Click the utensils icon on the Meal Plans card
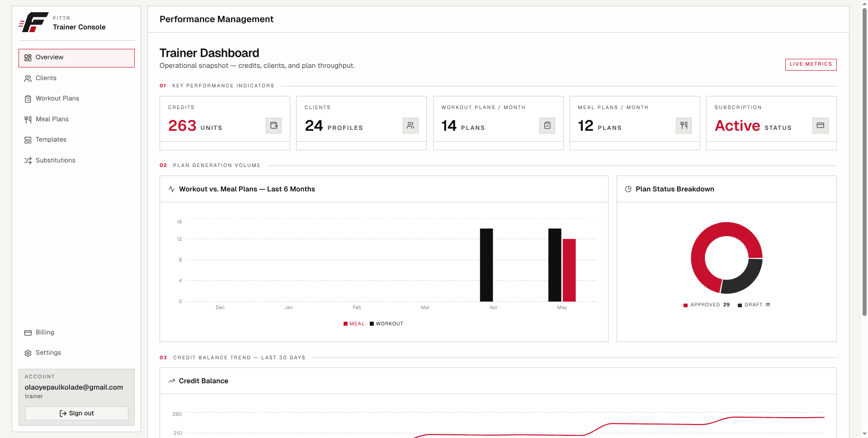This screenshot has width=868, height=438. (684, 125)
